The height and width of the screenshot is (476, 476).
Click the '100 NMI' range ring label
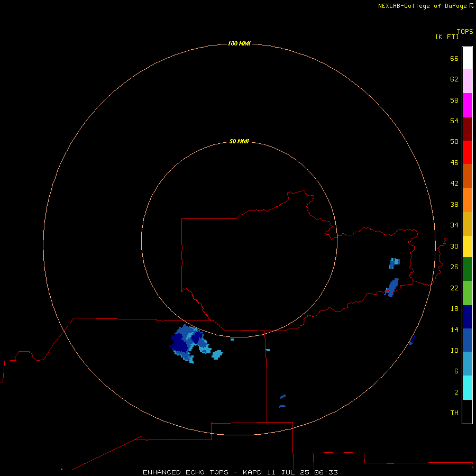coord(239,43)
